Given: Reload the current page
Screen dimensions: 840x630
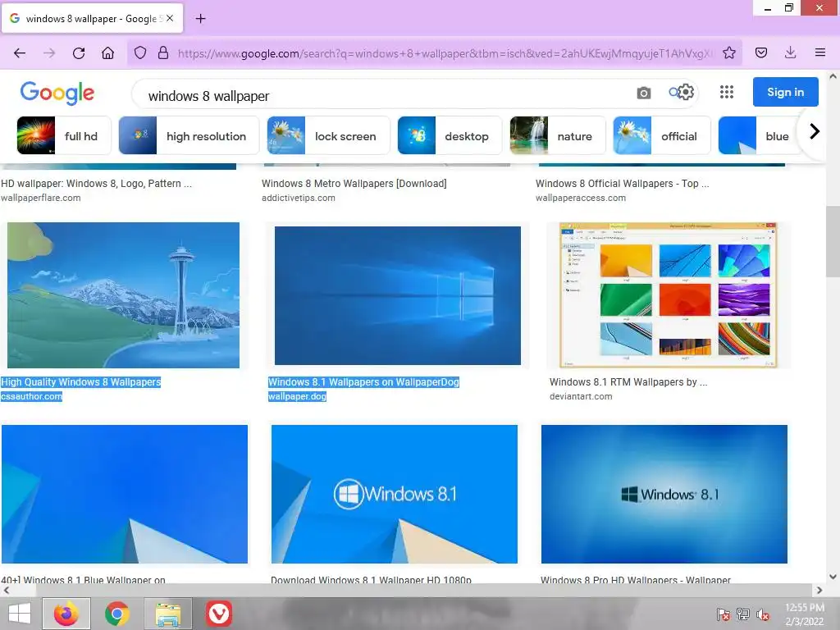Looking at the screenshot, I should tap(79, 53).
